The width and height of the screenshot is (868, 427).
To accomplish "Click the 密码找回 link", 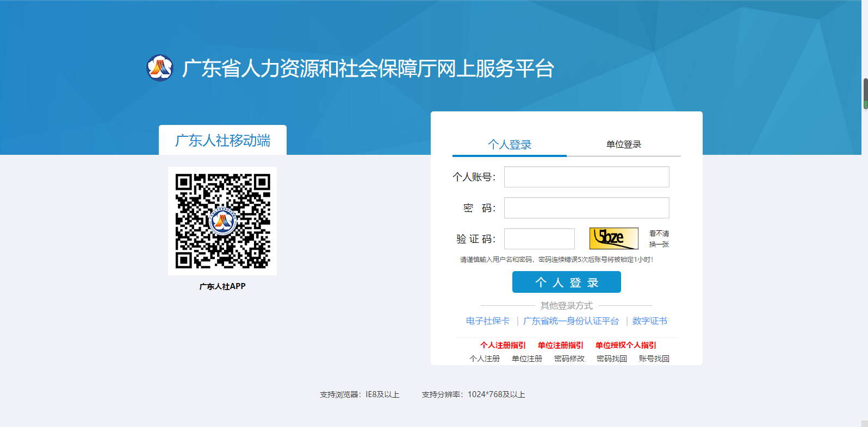I will pos(612,359).
